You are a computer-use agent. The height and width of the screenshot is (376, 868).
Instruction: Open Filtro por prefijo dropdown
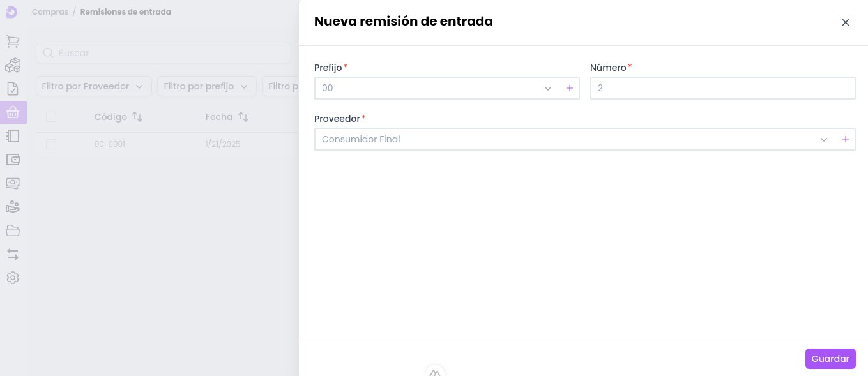206,86
